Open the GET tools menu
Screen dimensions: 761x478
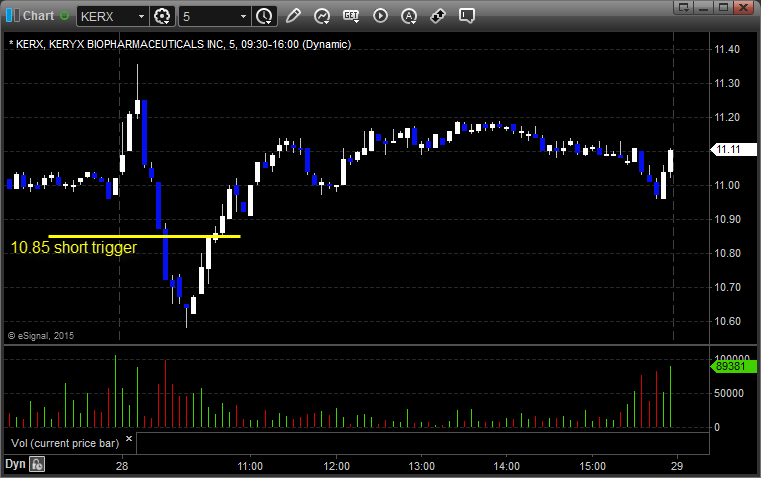(351, 16)
